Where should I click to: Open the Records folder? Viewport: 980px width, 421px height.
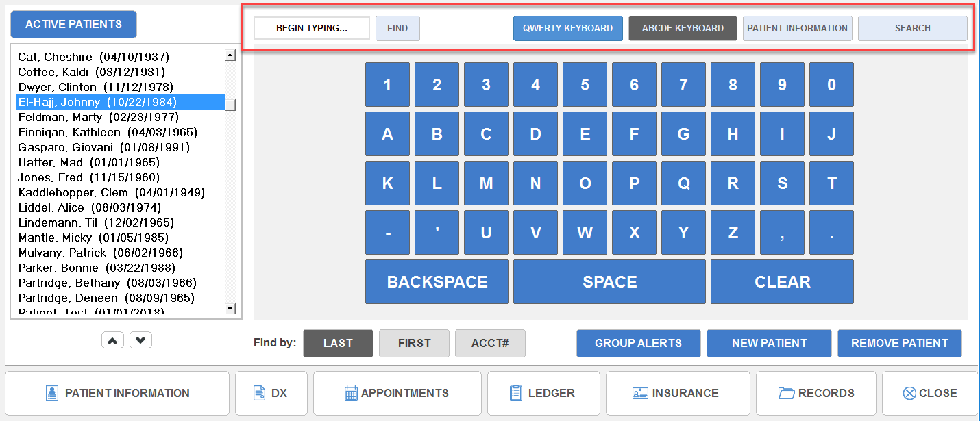[816, 393]
